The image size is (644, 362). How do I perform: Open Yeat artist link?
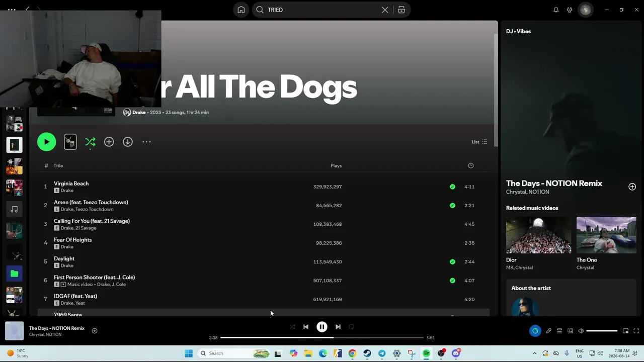80,303
